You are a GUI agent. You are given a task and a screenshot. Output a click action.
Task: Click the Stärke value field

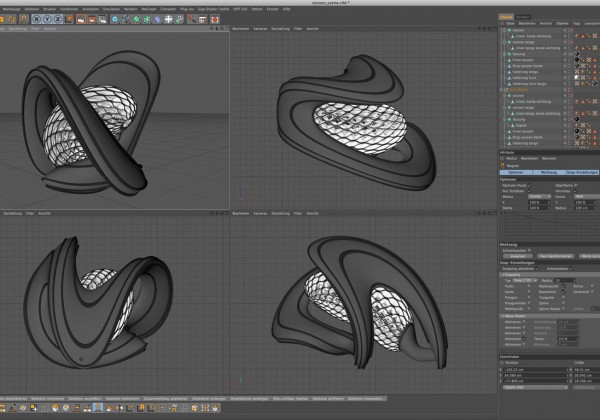click(538, 208)
